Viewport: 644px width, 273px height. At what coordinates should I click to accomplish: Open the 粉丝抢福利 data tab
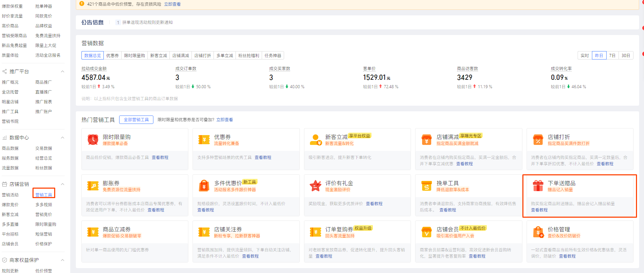(248, 56)
